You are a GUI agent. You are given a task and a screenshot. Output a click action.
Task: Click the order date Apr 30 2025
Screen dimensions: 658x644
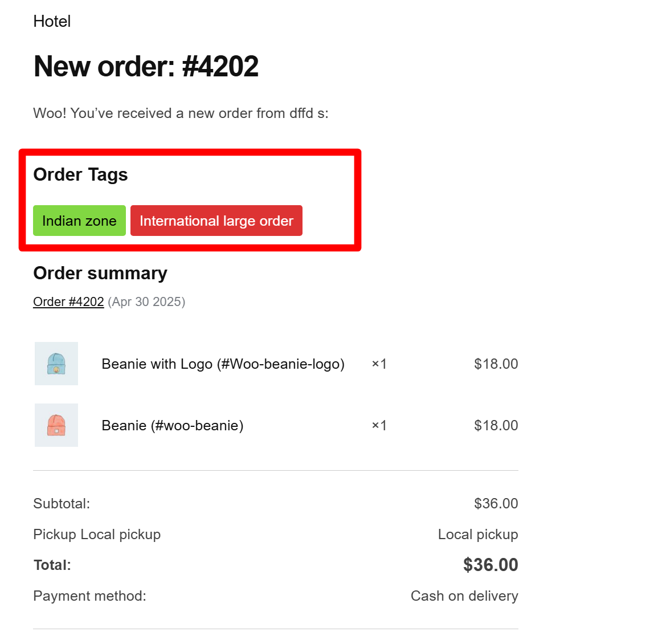(146, 301)
